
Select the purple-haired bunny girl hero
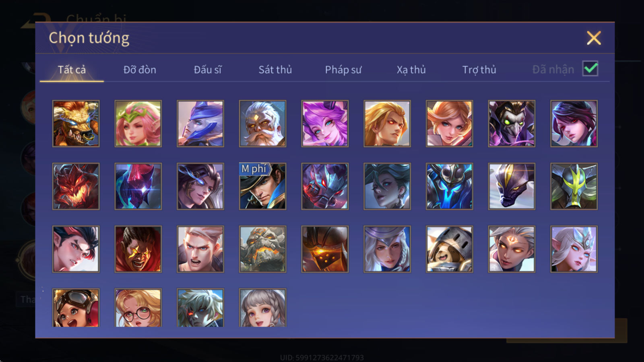click(x=325, y=123)
